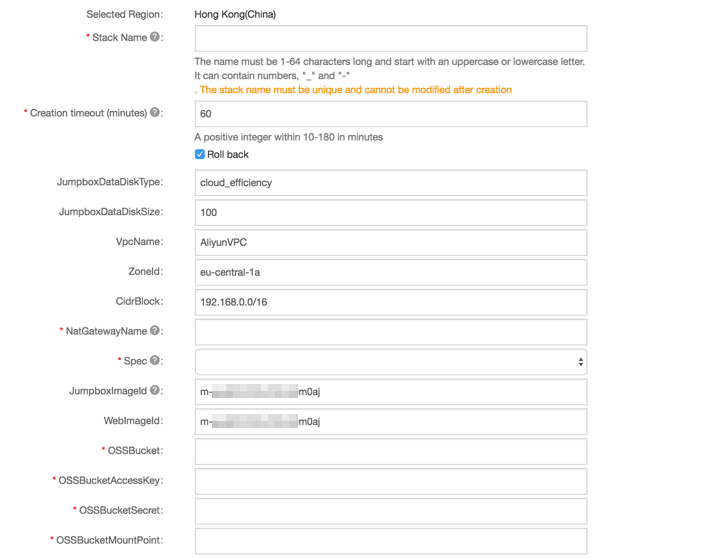Click the JumpboxImageId question mark icon
The height and width of the screenshot is (558, 702).
pyautogui.click(x=154, y=390)
